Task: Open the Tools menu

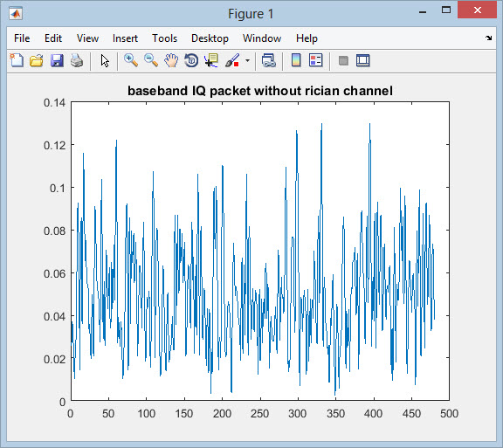Action: point(164,38)
